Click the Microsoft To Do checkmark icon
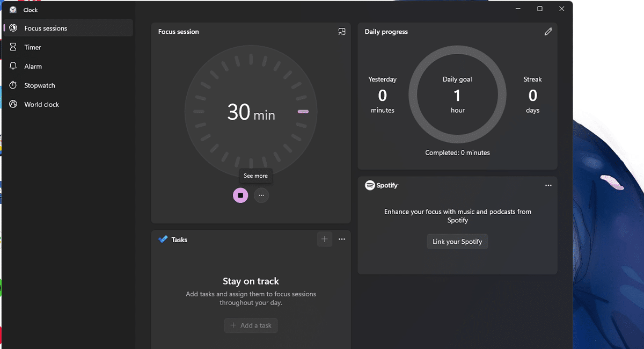Screen dimensions: 644x349 pos(163,239)
